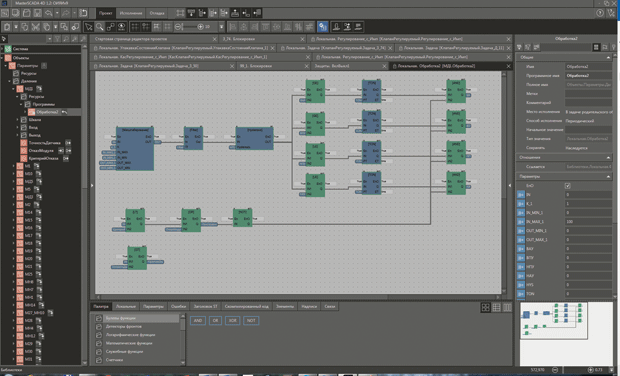The height and width of the screenshot is (376, 620).
Task: Open the Исполнение ribbon tab
Action: pyautogui.click(x=131, y=13)
